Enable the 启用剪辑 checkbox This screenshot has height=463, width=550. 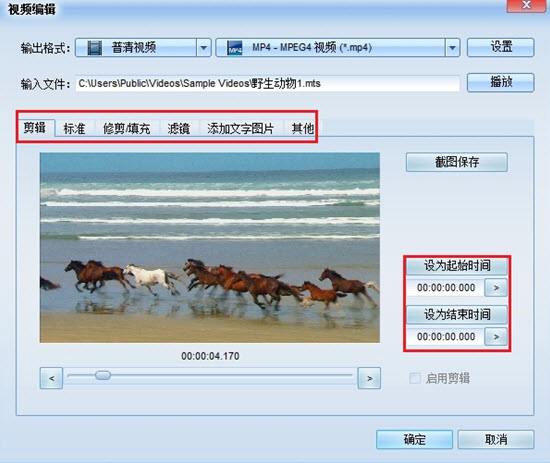[415, 378]
